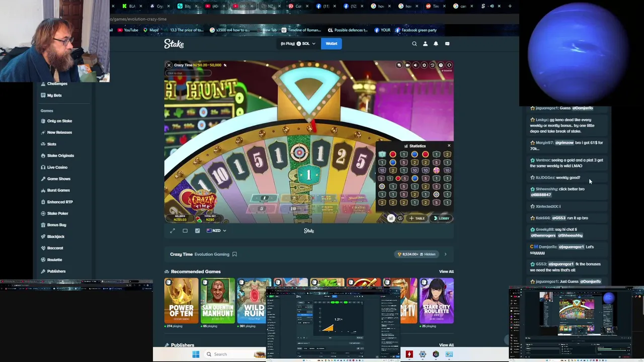Select Roulette in sidebar
This screenshot has height=362, width=644.
click(x=54, y=260)
